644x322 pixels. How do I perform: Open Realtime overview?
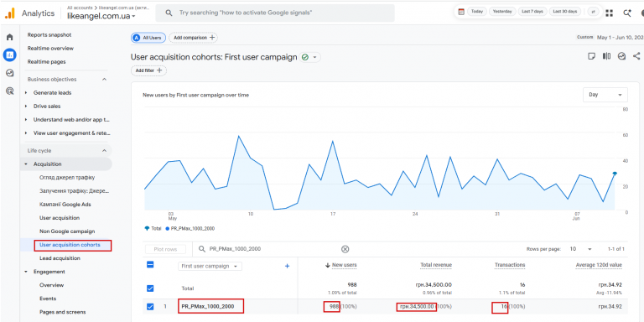click(50, 49)
